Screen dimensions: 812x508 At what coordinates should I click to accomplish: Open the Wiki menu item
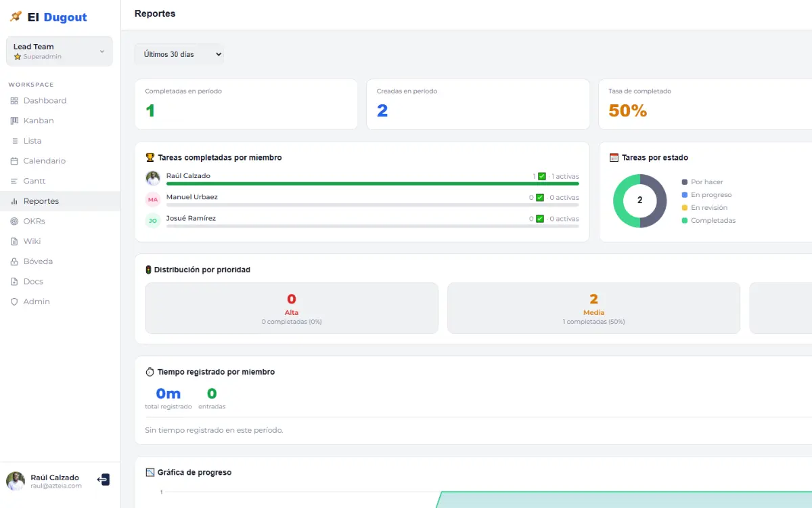(x=32, y=241)
